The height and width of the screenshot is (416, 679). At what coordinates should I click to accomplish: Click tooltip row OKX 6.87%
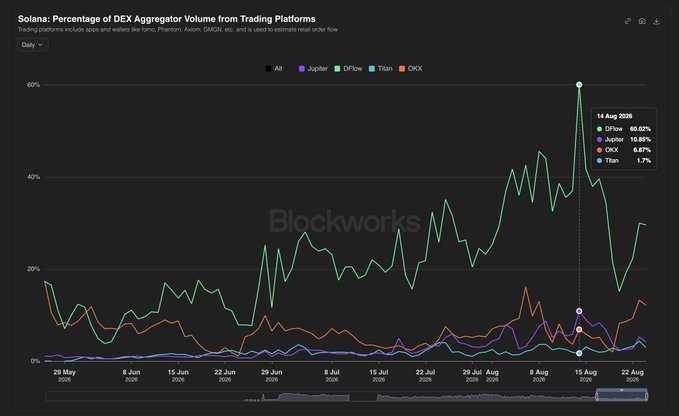624,150
